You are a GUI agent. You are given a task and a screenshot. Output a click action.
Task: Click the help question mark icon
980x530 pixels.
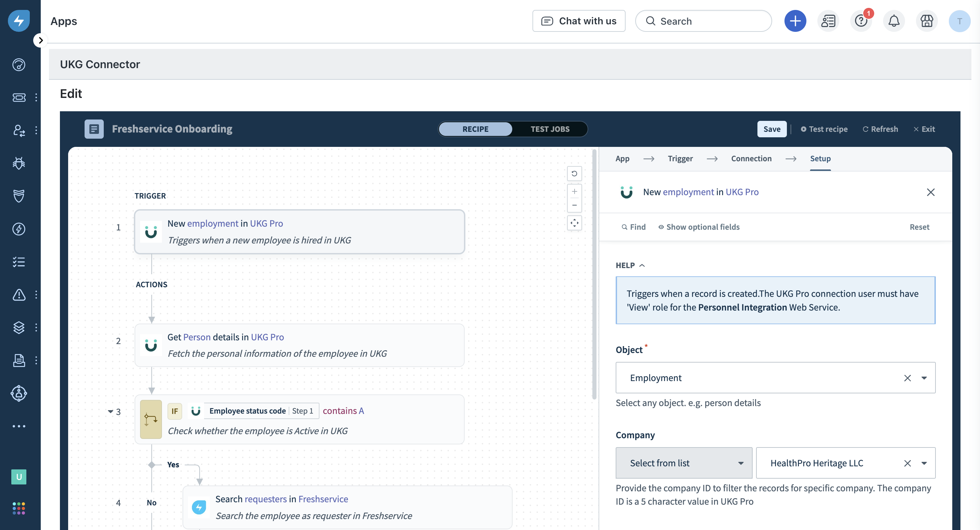860,21
